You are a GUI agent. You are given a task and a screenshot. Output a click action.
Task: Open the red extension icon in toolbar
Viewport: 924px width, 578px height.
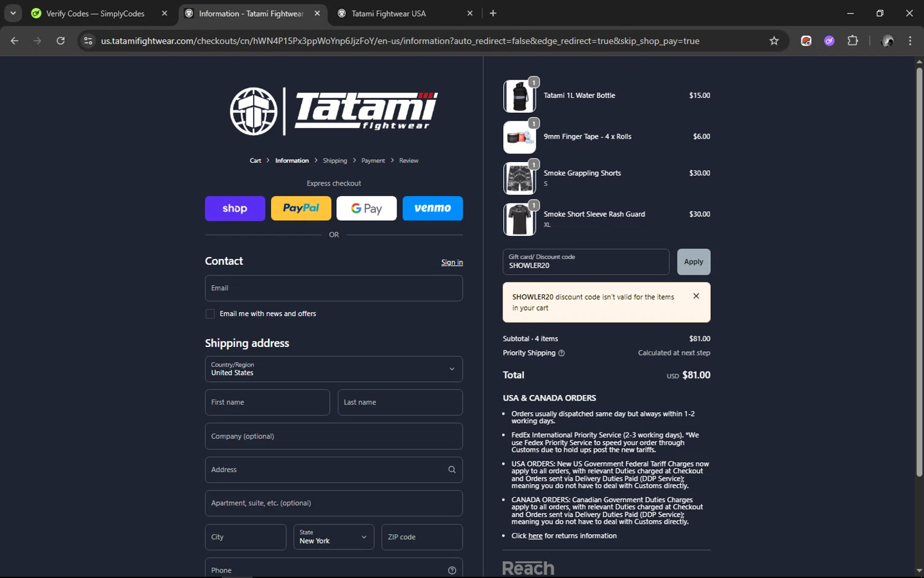(806, 41)
